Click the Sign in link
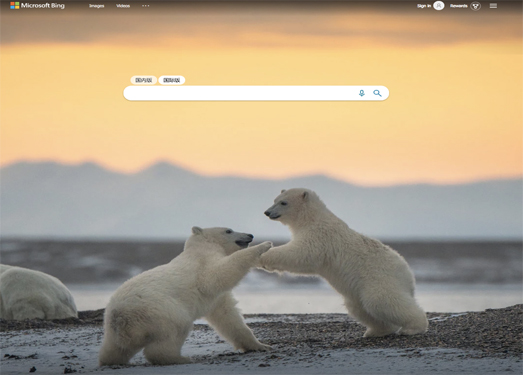The height and width of the screenshot is (375, 523). (x=424, y=6)
